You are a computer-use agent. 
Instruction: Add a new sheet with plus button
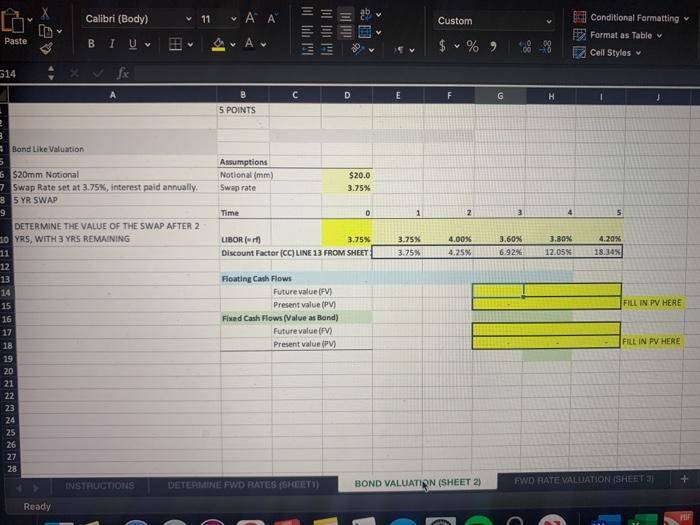(684, 479)
